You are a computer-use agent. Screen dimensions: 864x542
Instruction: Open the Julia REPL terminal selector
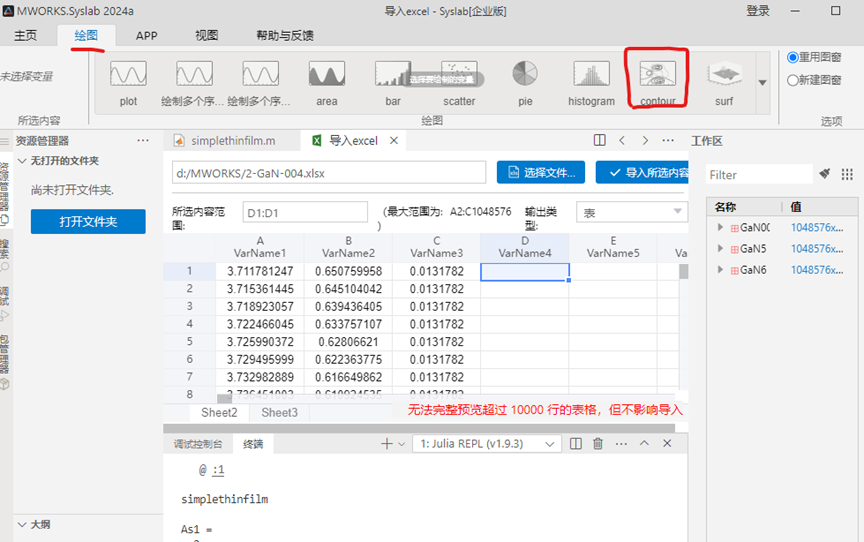pyautogui.click(x=487, y=444)
